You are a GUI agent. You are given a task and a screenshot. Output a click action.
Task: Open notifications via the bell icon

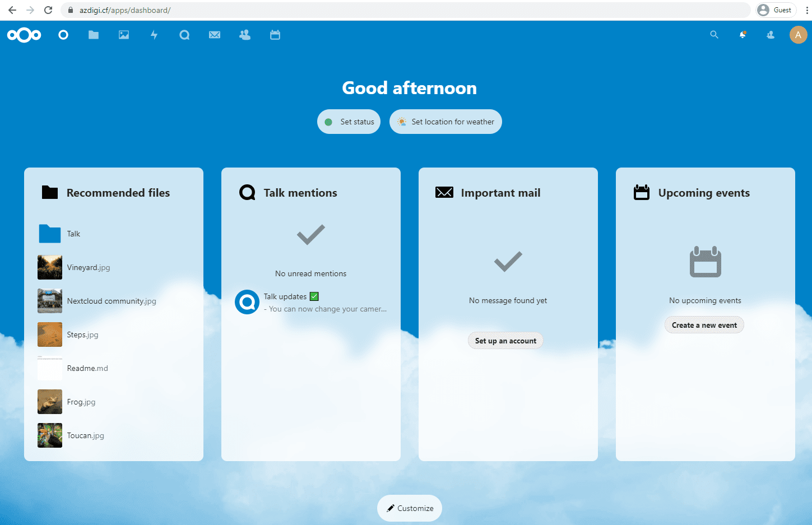[x=742, y=35]
